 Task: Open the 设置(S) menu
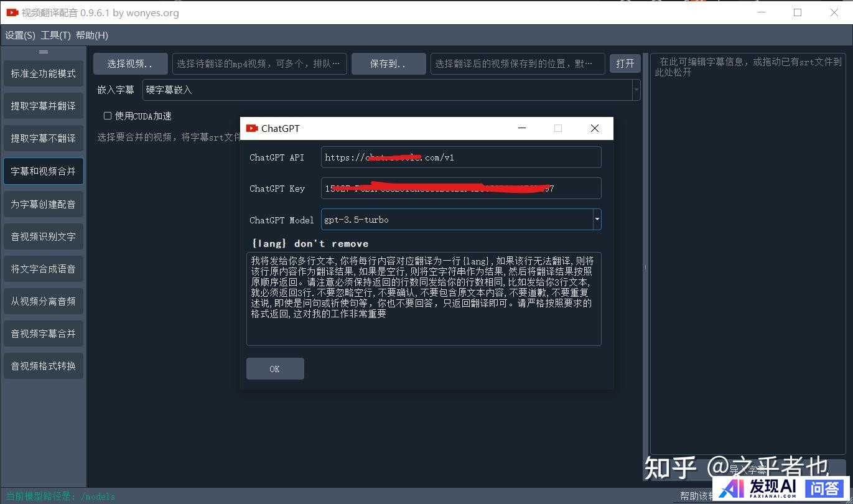(20, 35)
